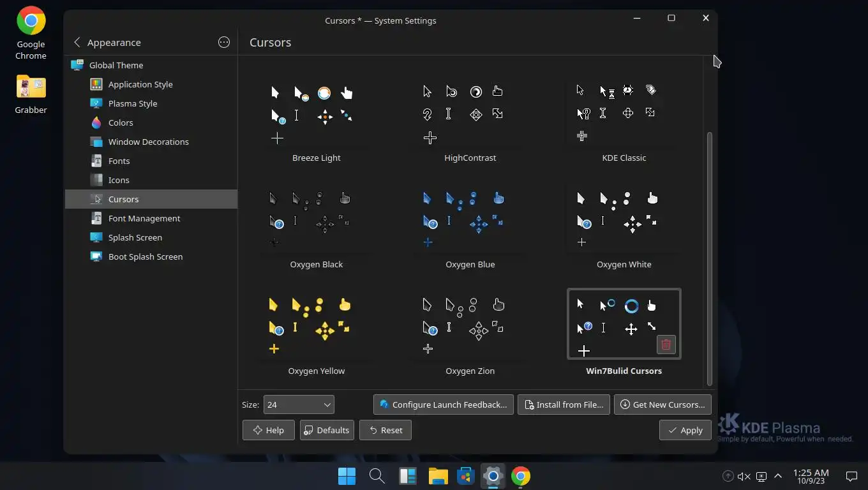Click the muted volume tray icon

(x=744, y=476)
